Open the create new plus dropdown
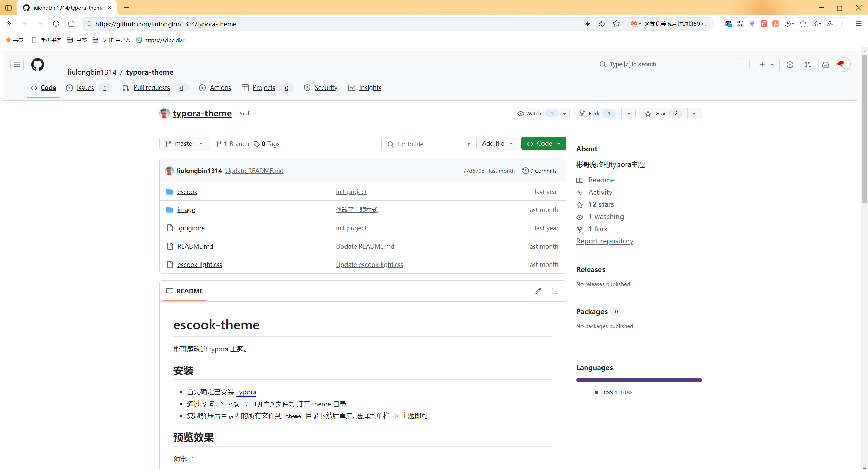 [x=767, y=64]
